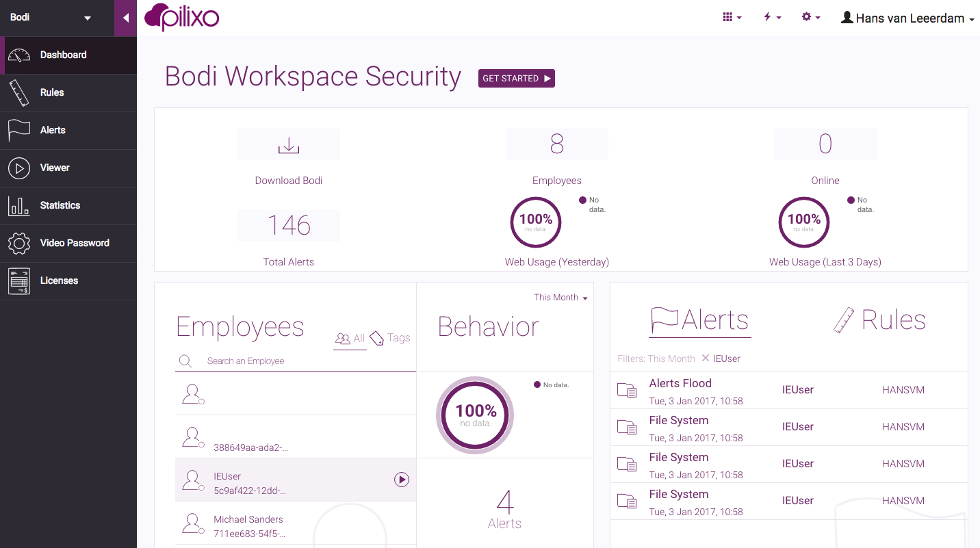
Task: Collapse the sidebar with the arrow button
Action: tap(126, 18)
